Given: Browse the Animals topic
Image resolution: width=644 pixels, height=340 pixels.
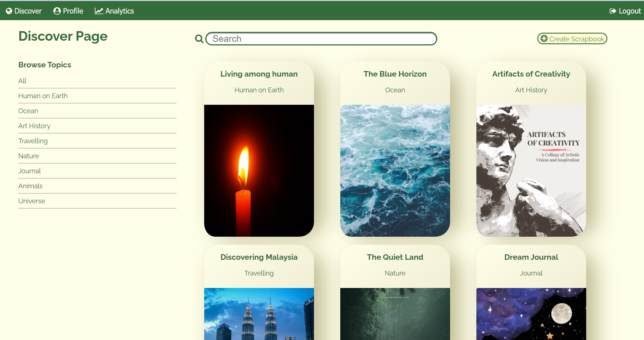Looking at the screenshot, I should pos(30,186).
